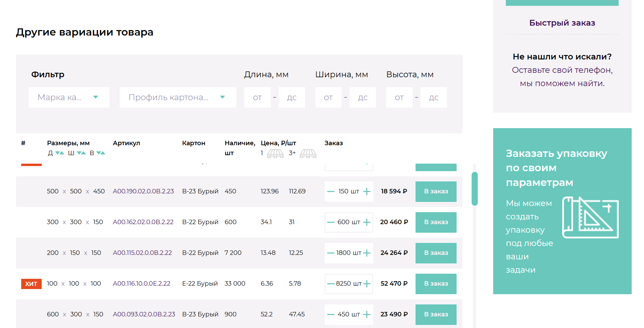Focus the Высота maximum 'до' field
The image size is (644, 328).
[433, 97]
